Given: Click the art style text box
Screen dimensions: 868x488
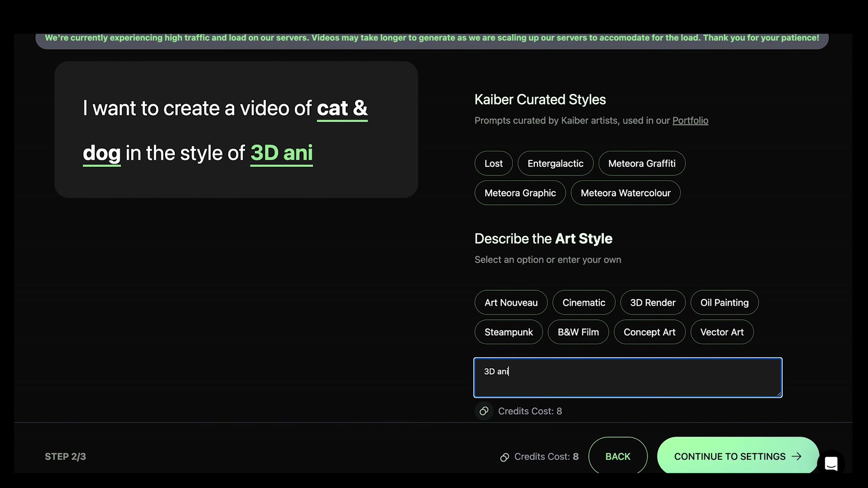Looking at the screenshot, I should tap(628, 378).
